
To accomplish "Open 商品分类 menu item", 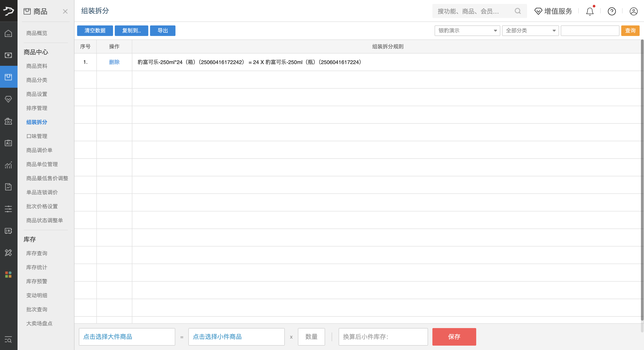I will (37, 80).
